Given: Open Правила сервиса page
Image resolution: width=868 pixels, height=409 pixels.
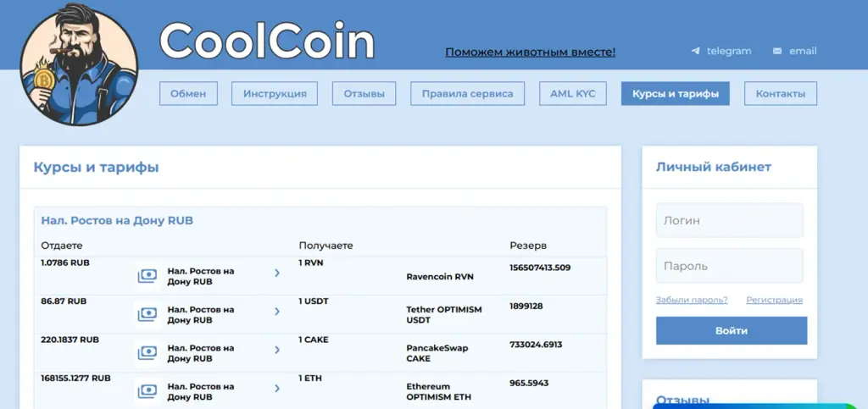Looking at the screenshot, I should click(x=467, y=93).
